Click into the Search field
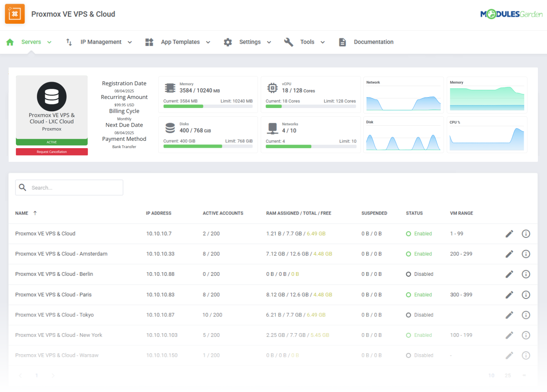547x392 pixels. click(69, 187)
